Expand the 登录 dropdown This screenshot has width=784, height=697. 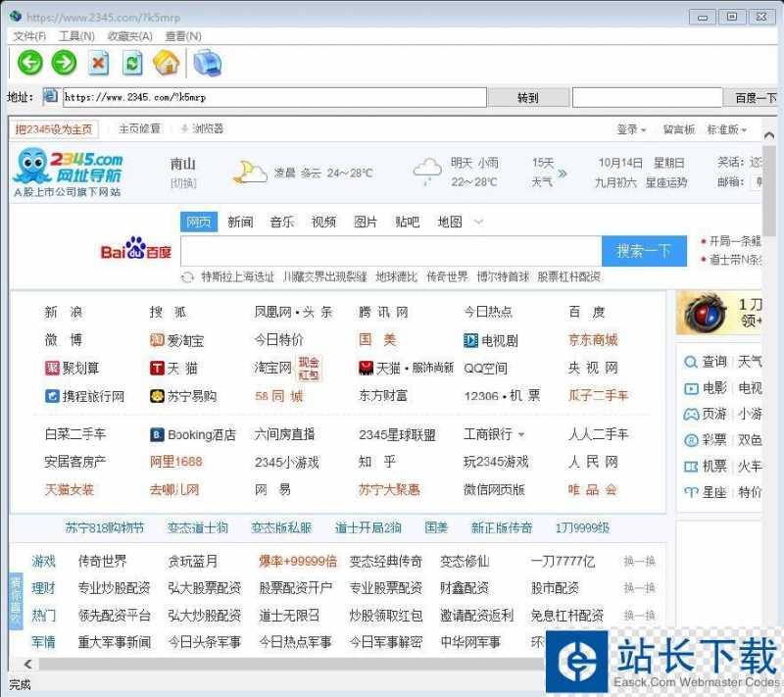[631, 129]
